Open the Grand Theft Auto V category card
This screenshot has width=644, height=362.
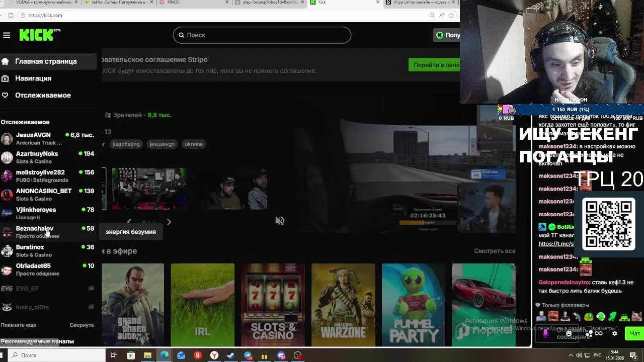[133, 305]
